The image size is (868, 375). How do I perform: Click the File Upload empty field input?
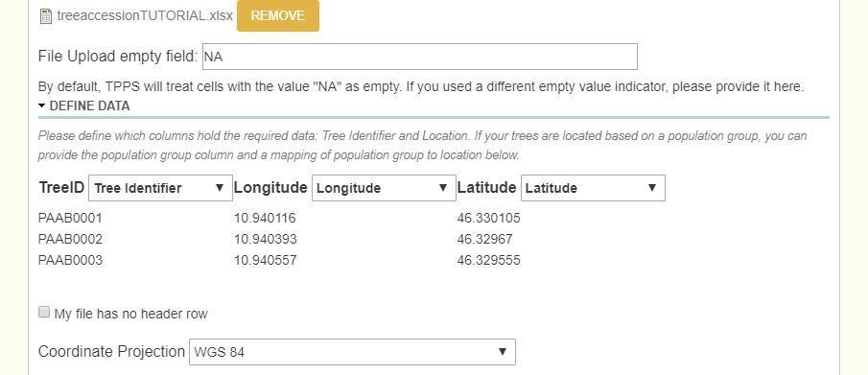coord(419,57)
